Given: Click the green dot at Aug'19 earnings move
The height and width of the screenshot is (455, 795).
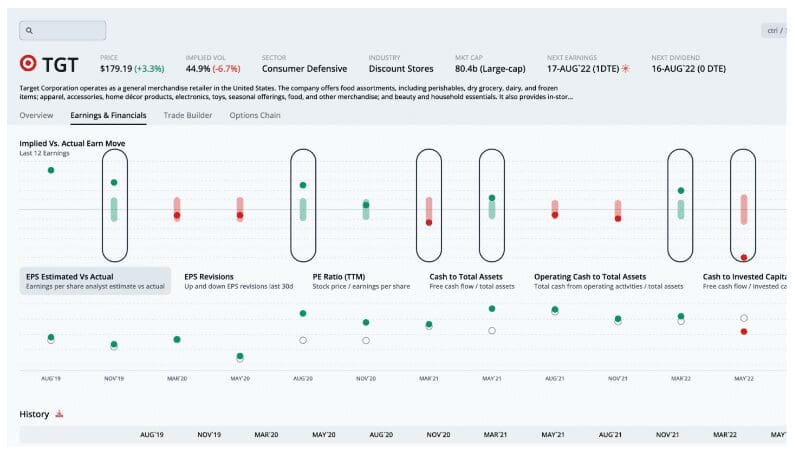Looking at the screenshot, I should pyautogui.click(x=51, y=170).
